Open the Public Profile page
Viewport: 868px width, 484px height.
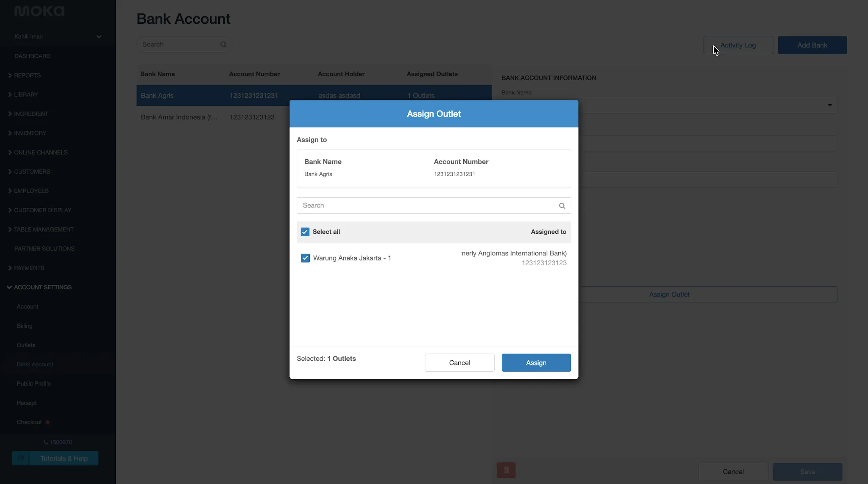pos(34,384)
